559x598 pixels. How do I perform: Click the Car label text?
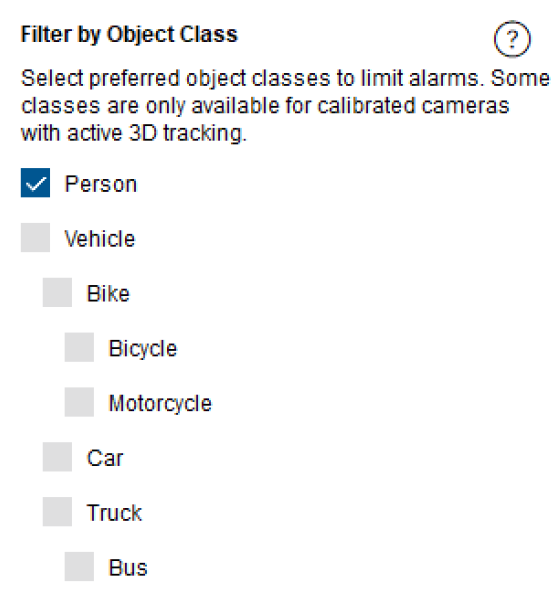[105, 458]
